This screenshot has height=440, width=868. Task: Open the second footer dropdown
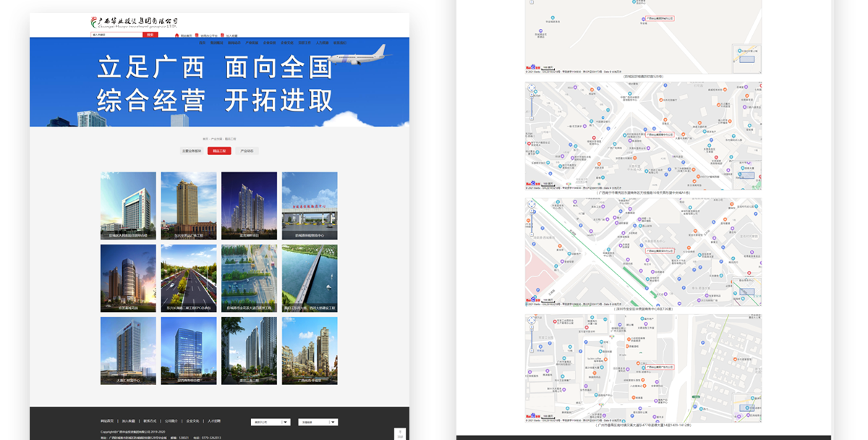(319, 422)
